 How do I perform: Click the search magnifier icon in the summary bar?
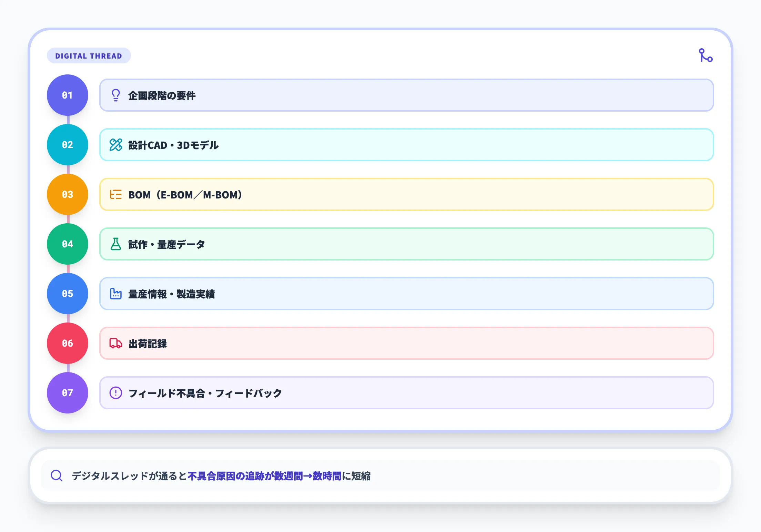pos(57,475)
